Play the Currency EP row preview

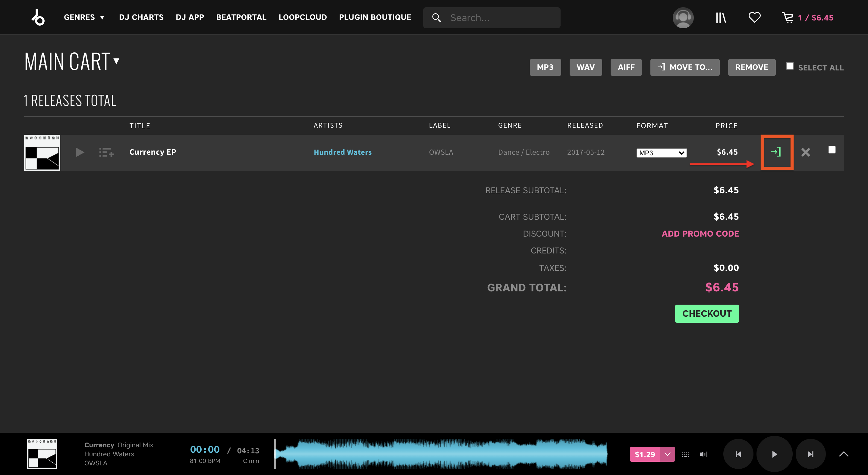[80, 152]
